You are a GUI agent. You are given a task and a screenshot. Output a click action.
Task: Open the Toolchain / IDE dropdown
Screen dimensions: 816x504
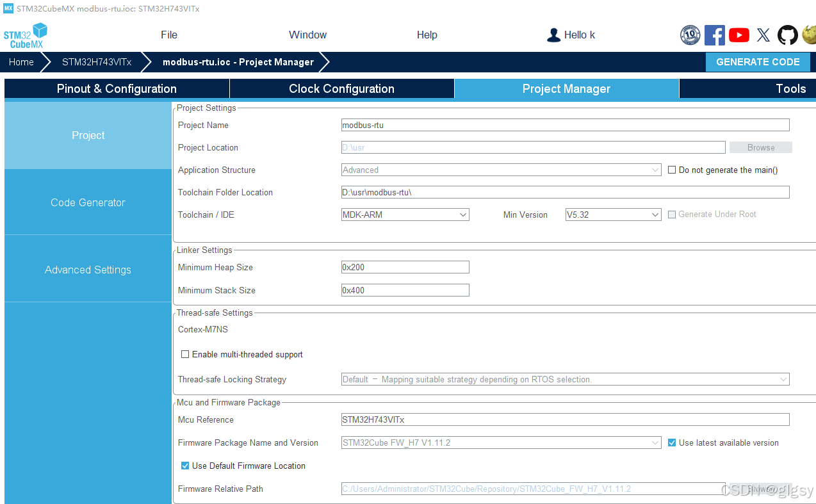[x=405, y=215]
